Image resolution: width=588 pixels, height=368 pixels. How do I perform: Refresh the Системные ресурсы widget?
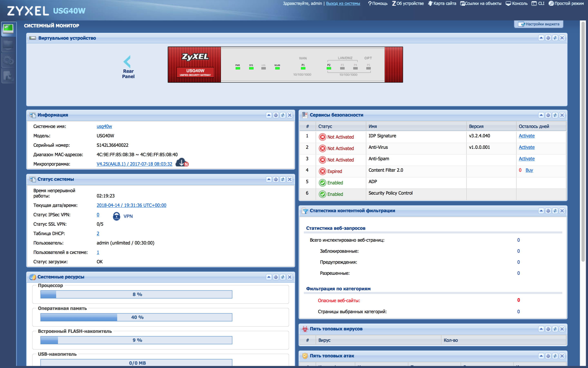(283, 277)
